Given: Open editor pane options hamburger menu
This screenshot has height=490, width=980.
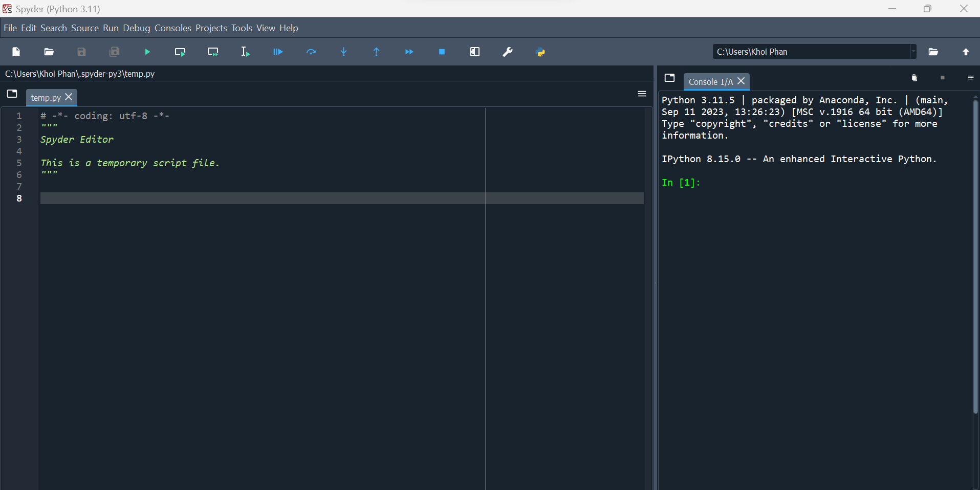Looking at the screenshot, I should 642,94.
